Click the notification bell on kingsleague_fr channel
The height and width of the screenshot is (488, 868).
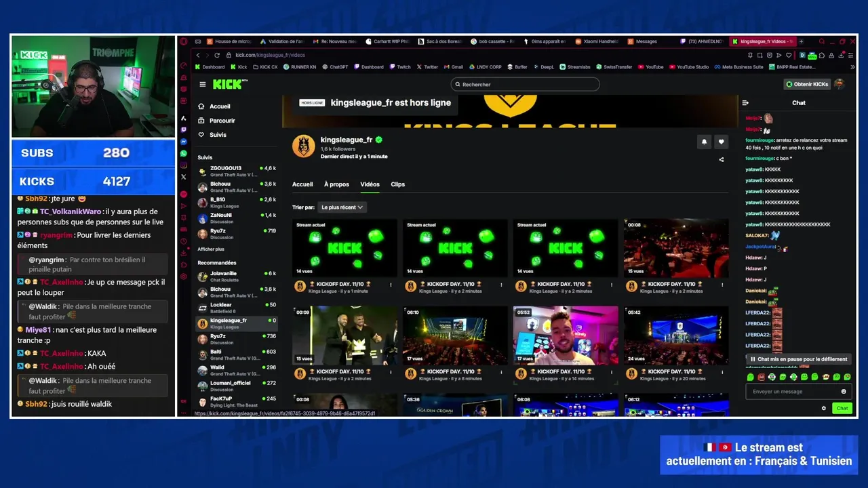704,142
